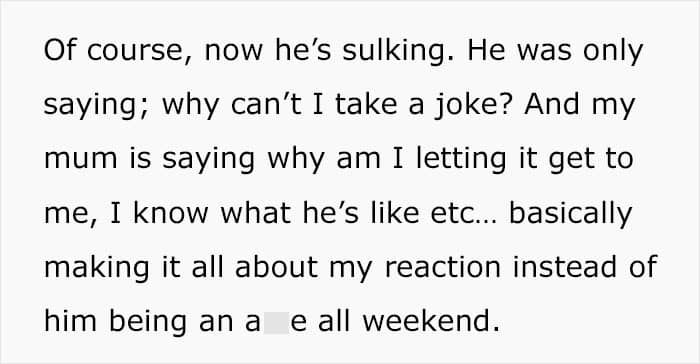Click the word "about" in the text

click(x=276, y=267)
